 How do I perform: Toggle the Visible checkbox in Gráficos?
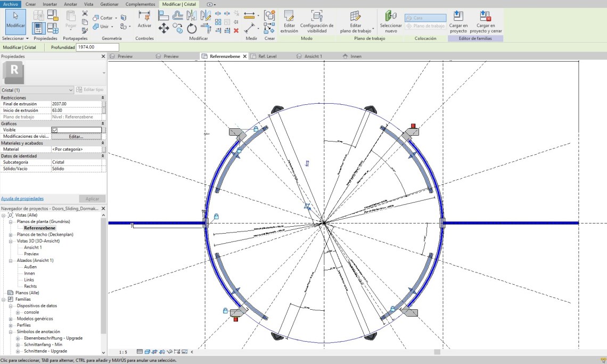point(54,130)
